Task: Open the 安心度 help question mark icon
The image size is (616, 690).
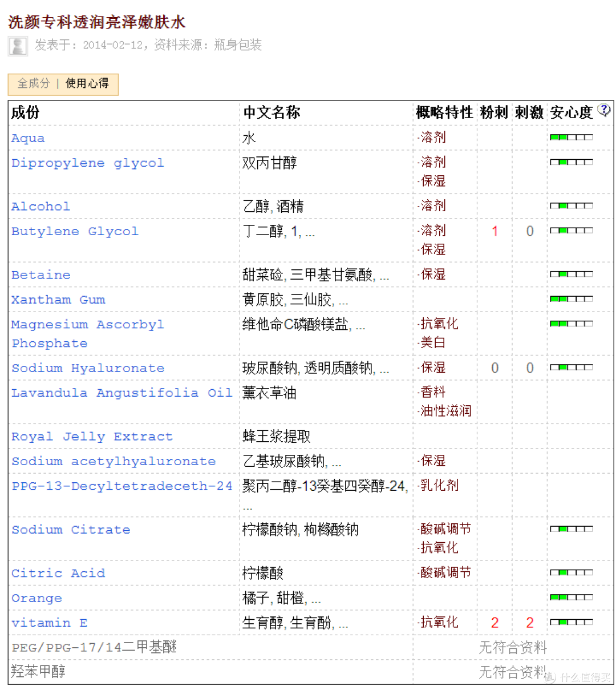Action: [x=603, y=110]
